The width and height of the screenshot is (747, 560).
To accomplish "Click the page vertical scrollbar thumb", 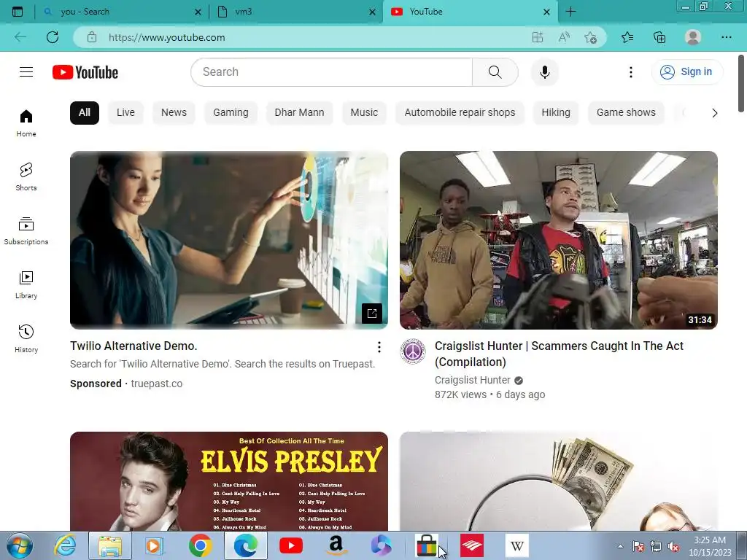I will click(741, 84).
